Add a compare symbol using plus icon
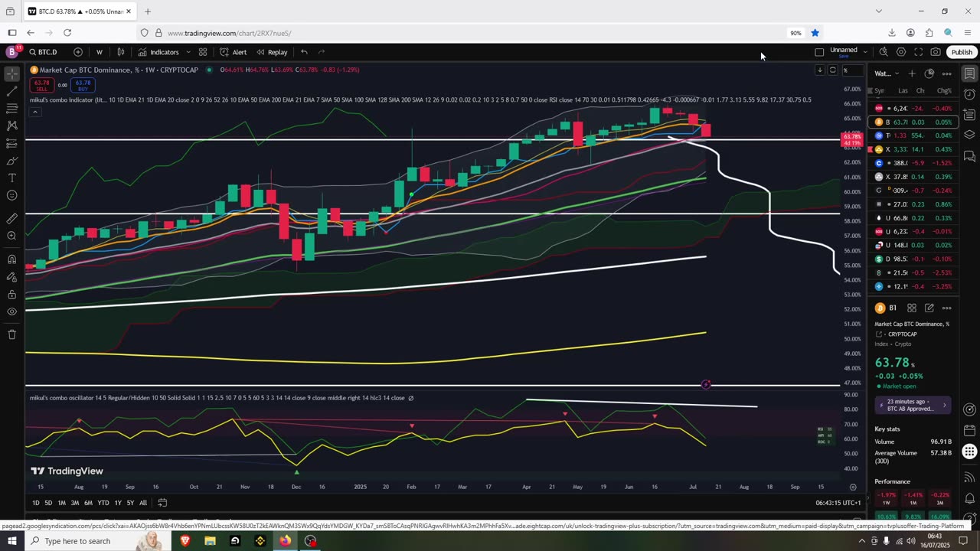 pos(78,52)
